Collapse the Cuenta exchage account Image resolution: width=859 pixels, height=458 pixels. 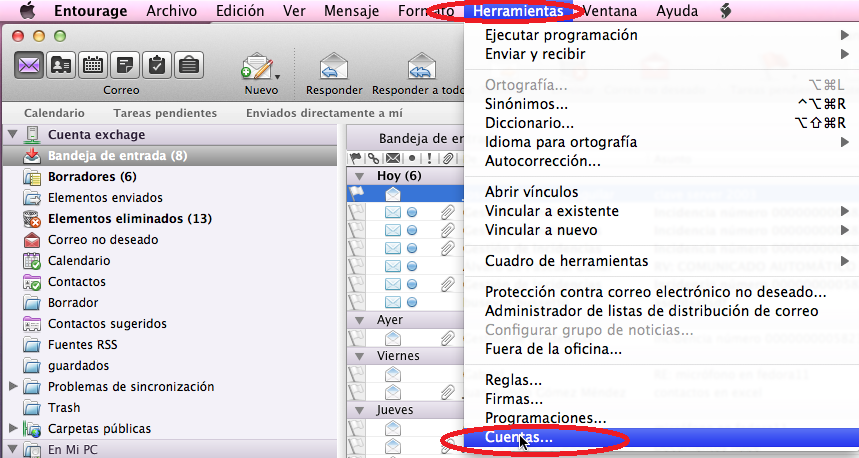pos(13,134)
